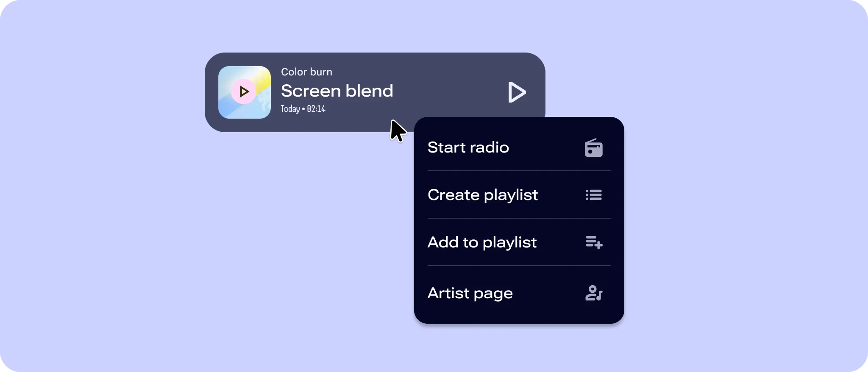Click the 02:14 track duration

click(x=316, y=109)
